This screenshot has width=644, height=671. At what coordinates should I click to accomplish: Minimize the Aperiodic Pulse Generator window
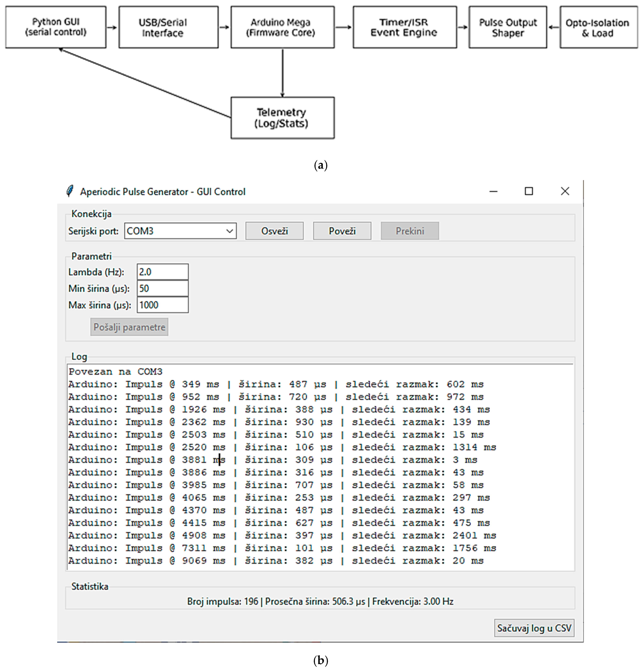[493, 191]
